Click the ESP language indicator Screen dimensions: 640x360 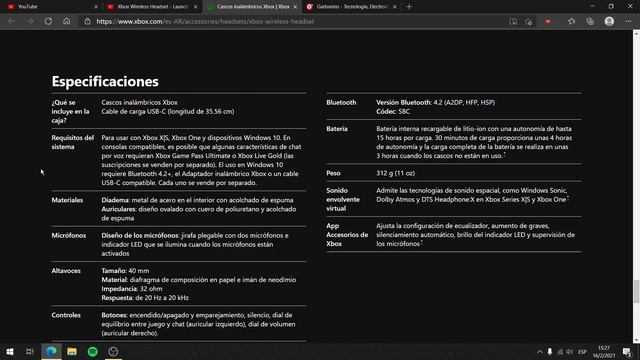pyautogui.click(x=582, y=351)
